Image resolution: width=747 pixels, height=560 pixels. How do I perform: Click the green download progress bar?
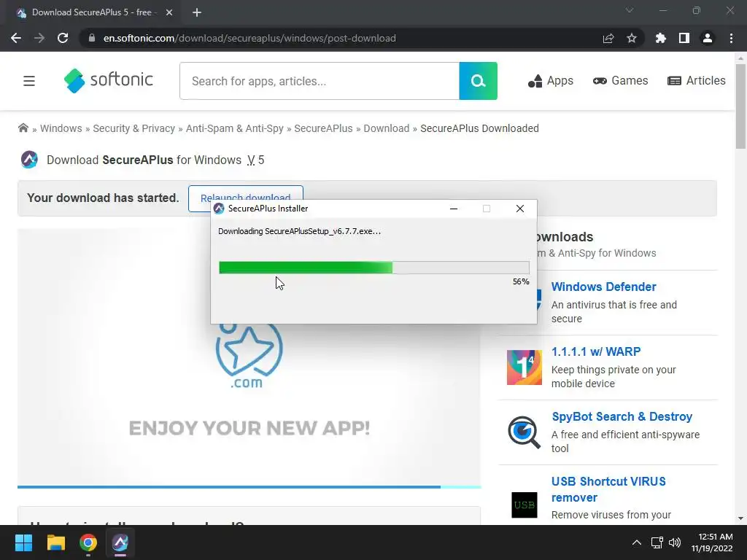374,268
